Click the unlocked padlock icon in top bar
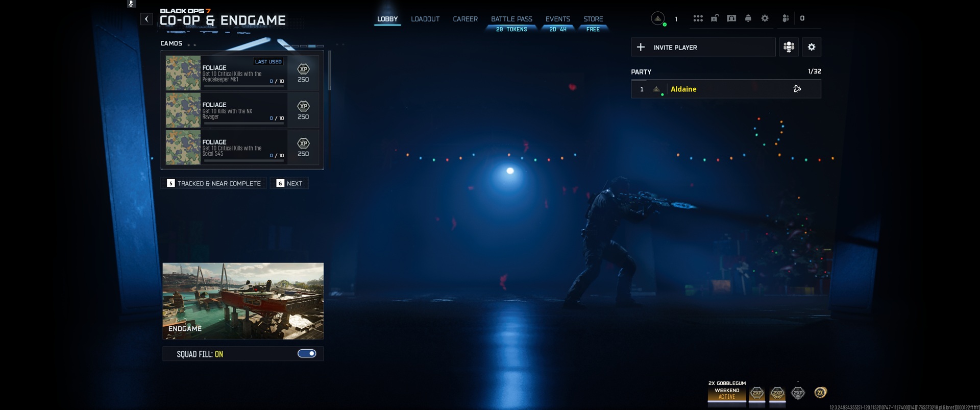 coord(715,18)
